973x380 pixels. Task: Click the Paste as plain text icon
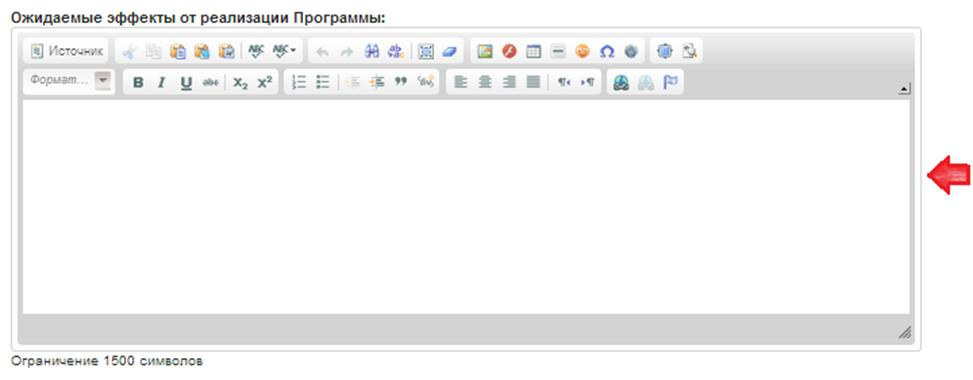[x=202, y=52]
